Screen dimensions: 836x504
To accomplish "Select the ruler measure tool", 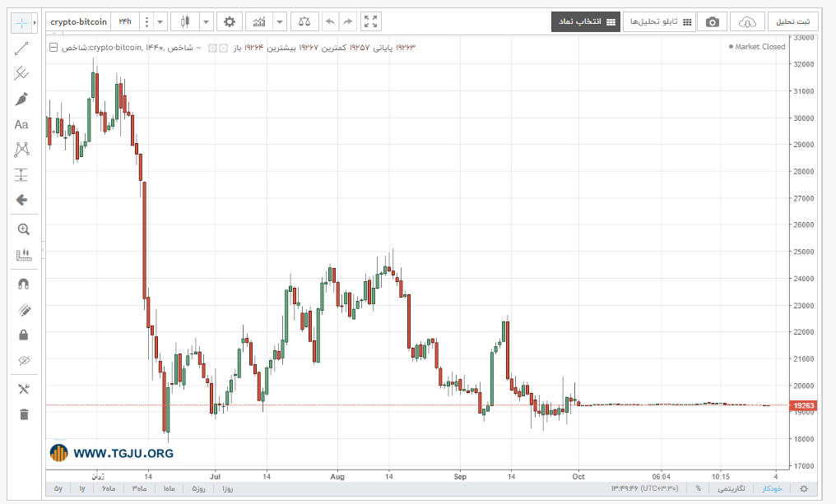I will [24, 255].
